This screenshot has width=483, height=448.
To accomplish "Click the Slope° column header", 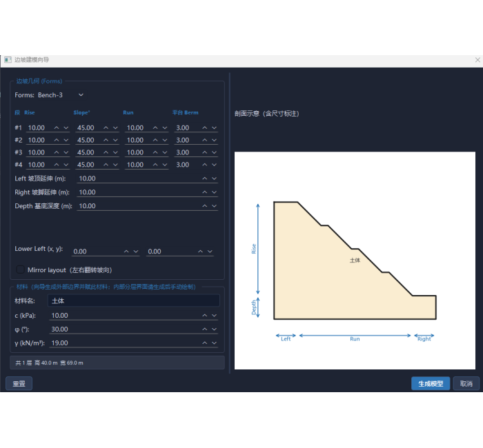I will [81, 112].
